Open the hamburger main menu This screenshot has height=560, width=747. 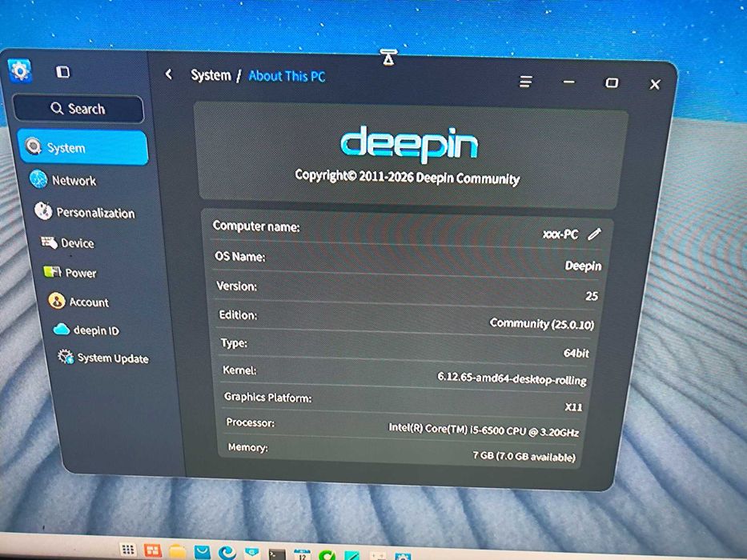(x=525, y=82)
